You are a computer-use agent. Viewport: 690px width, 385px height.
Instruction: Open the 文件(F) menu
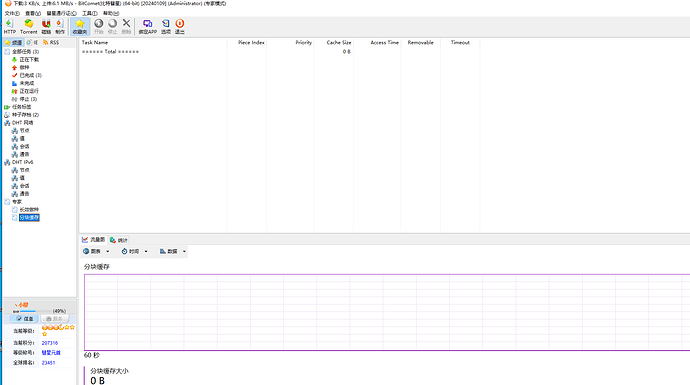[x=12, y=13]
